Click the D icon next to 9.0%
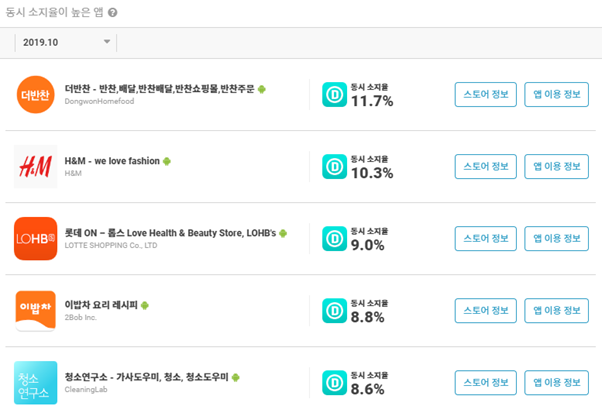Image resolution: width=602 pixels, height=413 pixels. [334, 239]
